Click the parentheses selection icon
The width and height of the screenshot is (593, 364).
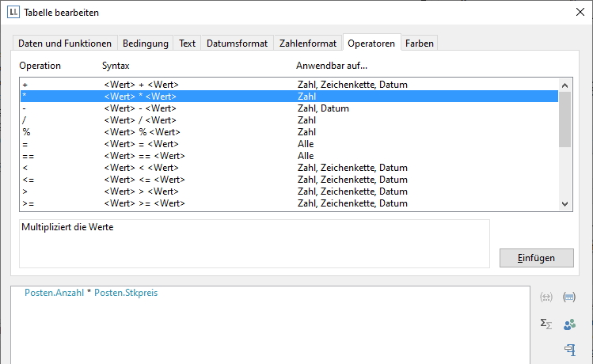click(x=568, y=298)
